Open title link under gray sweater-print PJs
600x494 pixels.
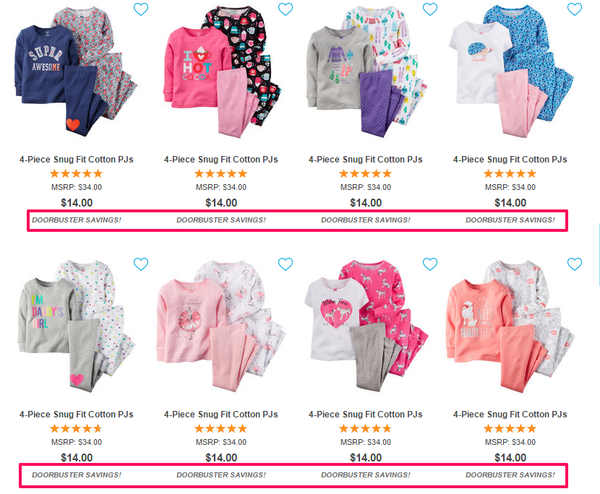[365, 160]
